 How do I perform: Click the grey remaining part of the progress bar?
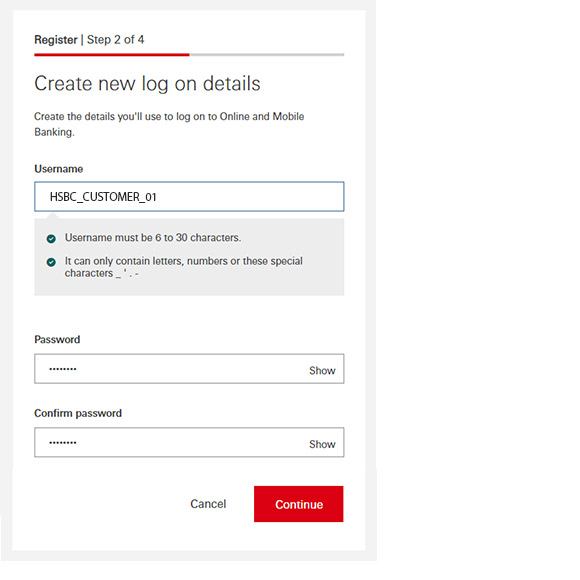pyautogui.click(x=267, y=55)
